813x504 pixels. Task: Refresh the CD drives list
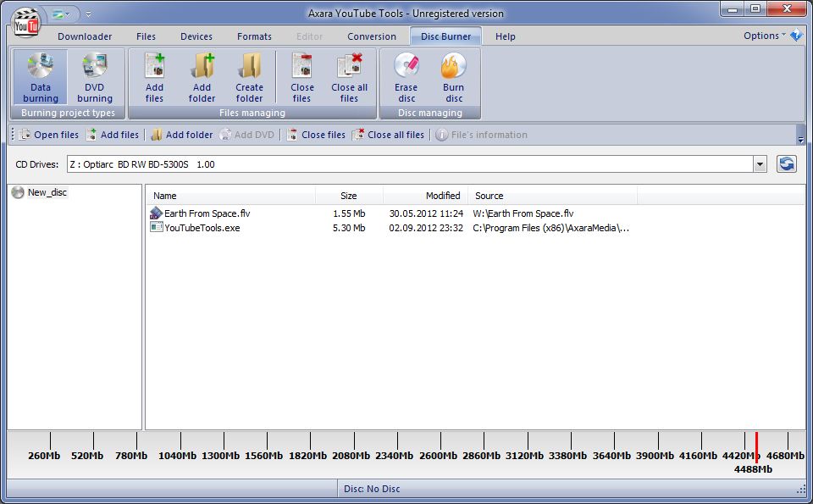[x=787, y=163]
